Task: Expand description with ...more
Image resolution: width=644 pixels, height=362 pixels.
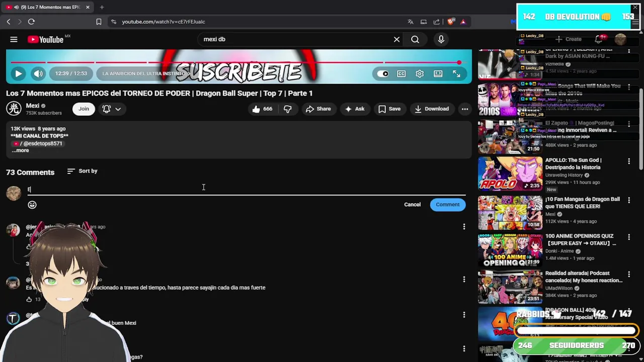Action: coord(20,150)
